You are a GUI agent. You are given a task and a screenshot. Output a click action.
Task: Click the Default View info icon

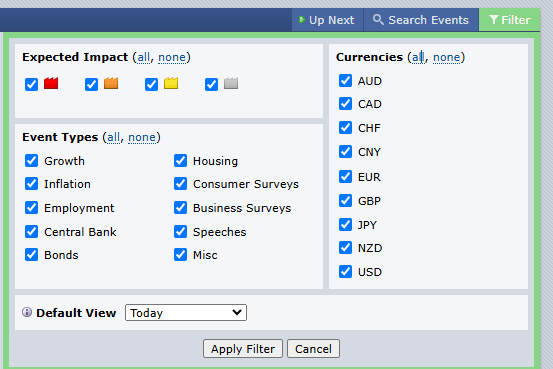27,312
